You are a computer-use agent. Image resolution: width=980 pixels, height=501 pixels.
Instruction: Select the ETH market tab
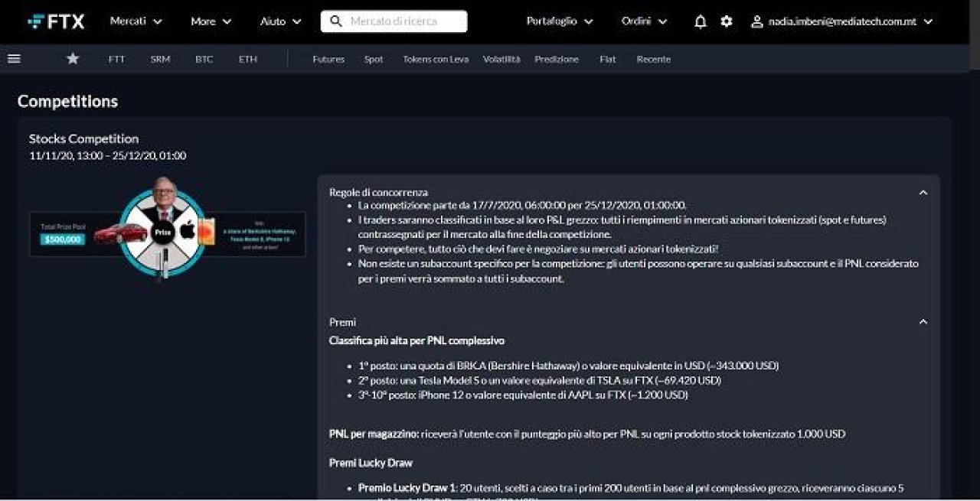pos(247,59)
